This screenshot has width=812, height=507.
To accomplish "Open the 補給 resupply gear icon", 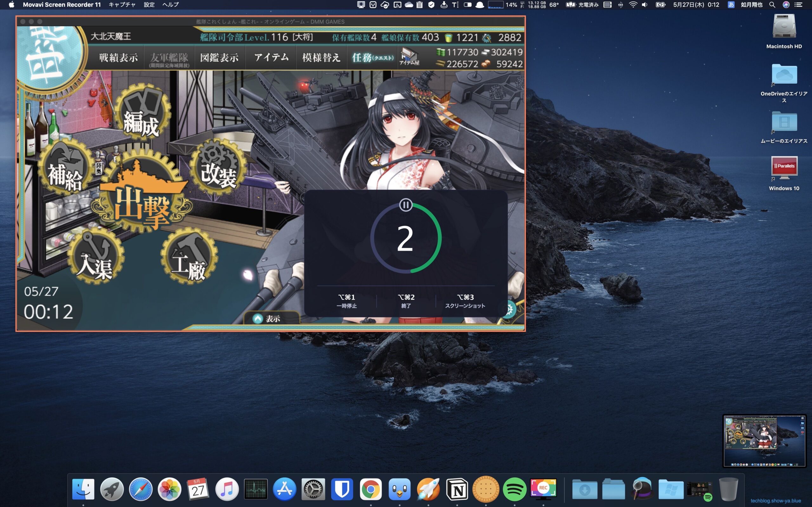I will (x=66, y=169).
